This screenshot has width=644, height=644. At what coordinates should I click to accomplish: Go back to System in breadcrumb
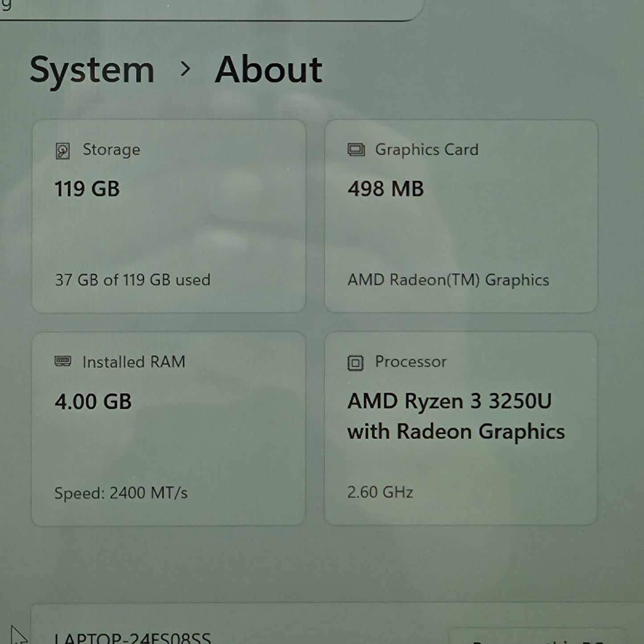tap(92, 70)
